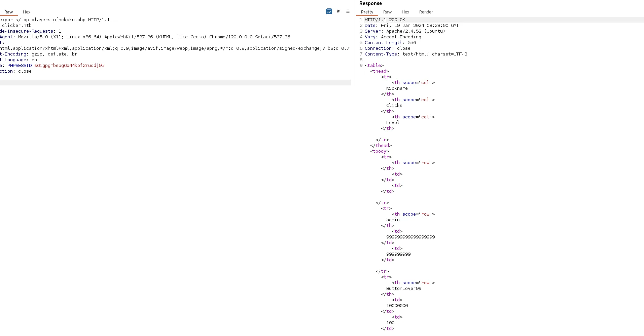
Task: Select the Pretty tab in Response
Action: click(x=367, y=12)
